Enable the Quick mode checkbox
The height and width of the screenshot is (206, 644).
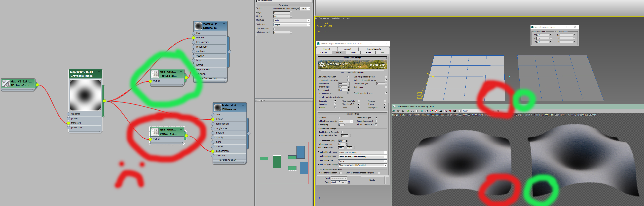[x=386, y=87]
